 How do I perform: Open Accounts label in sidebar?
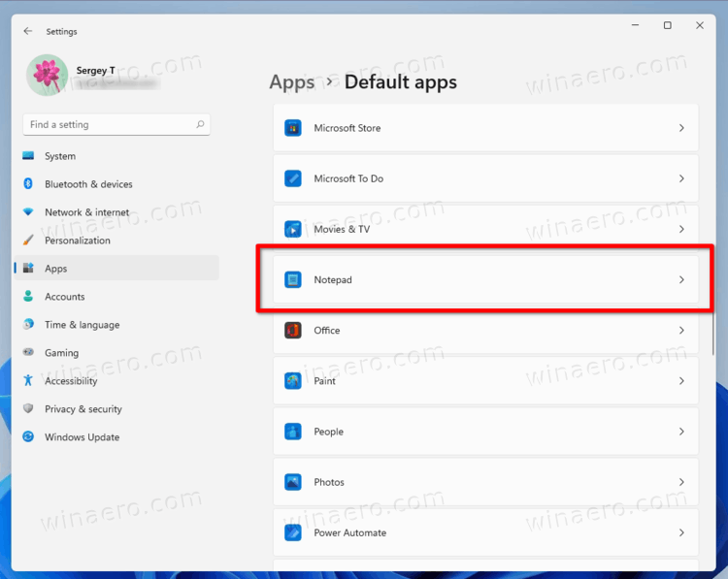65,297
